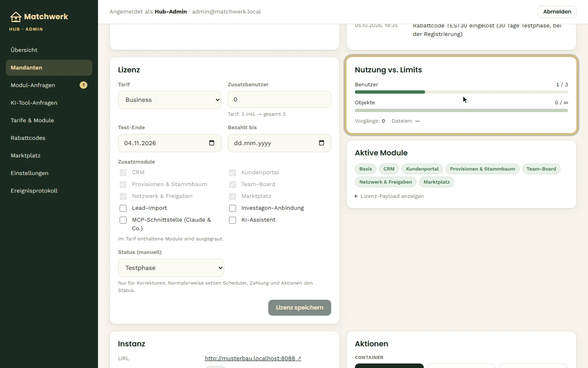Screen dimensions: 588x368
Task: Click the Matchwerk house logo icon
Action: (x=16, y=17)
